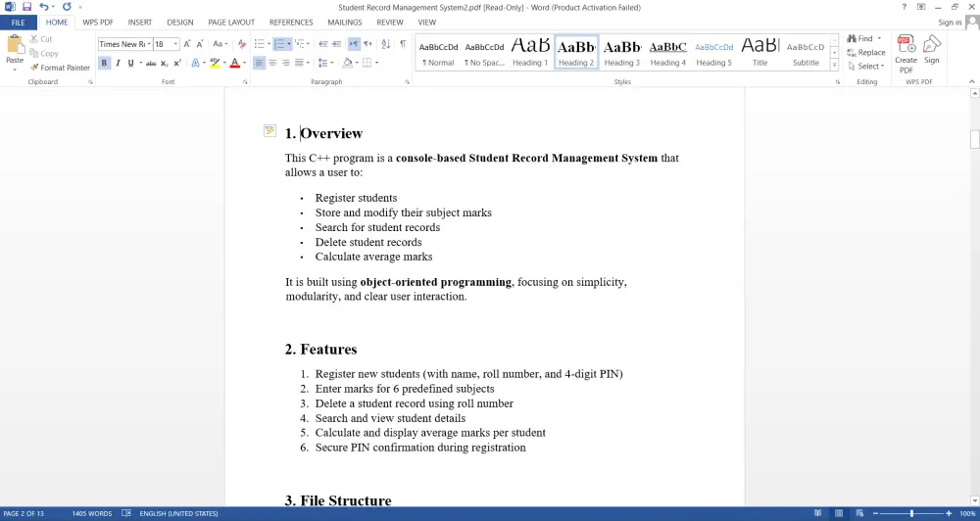
Task: Open the borders dropdown arrow
Action: pos(377,63)
